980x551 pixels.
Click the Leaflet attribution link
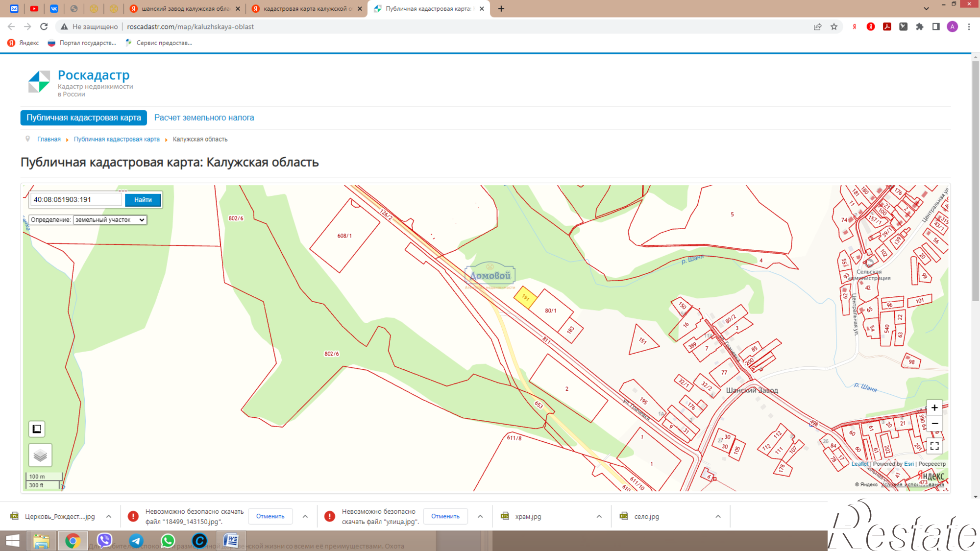(x=859, y=464)
